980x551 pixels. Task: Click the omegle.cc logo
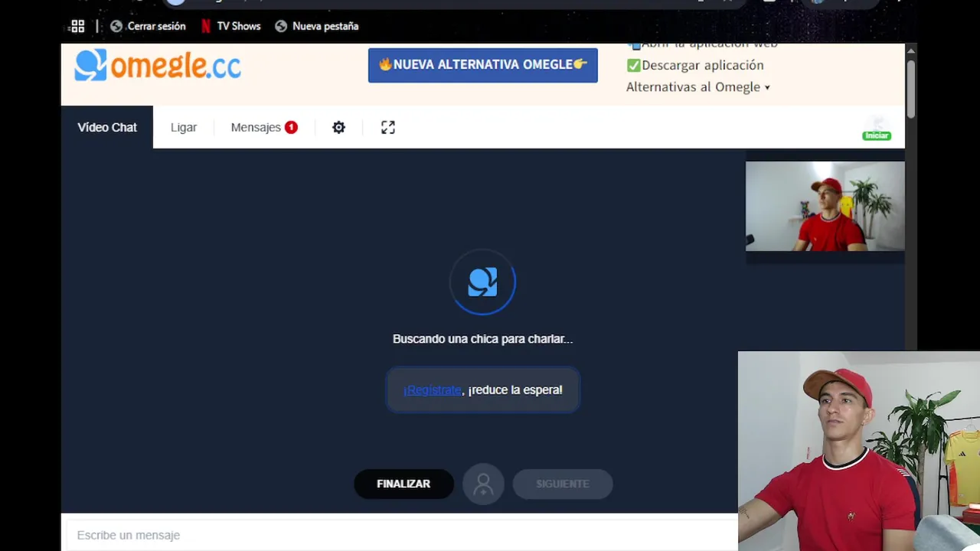(x=158, y=65)
